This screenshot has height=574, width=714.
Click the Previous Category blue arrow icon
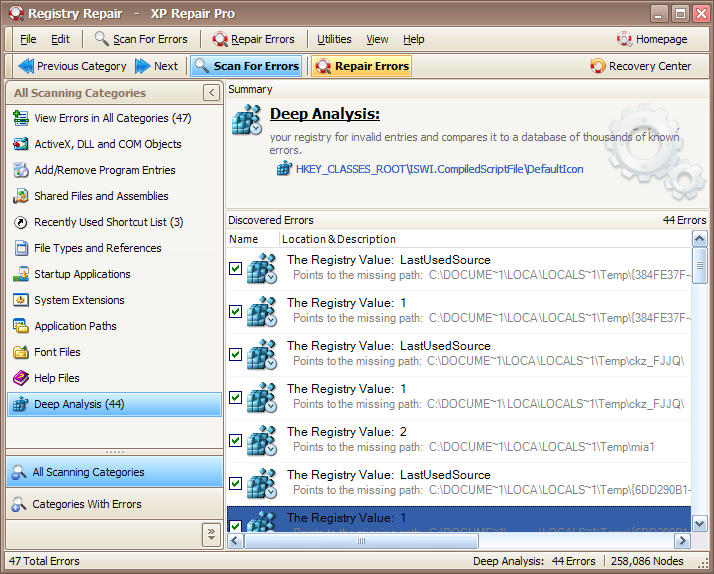[26, 66]
